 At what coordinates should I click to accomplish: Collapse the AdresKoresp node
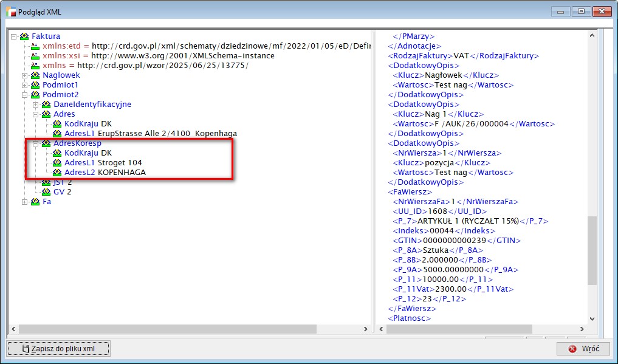tap(36, 143)
